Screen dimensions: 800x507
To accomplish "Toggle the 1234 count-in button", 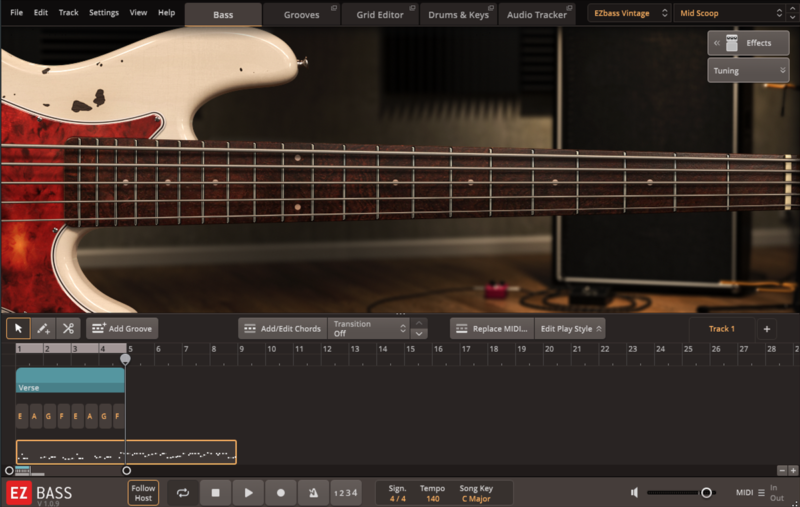I will [x=345, y=492].
